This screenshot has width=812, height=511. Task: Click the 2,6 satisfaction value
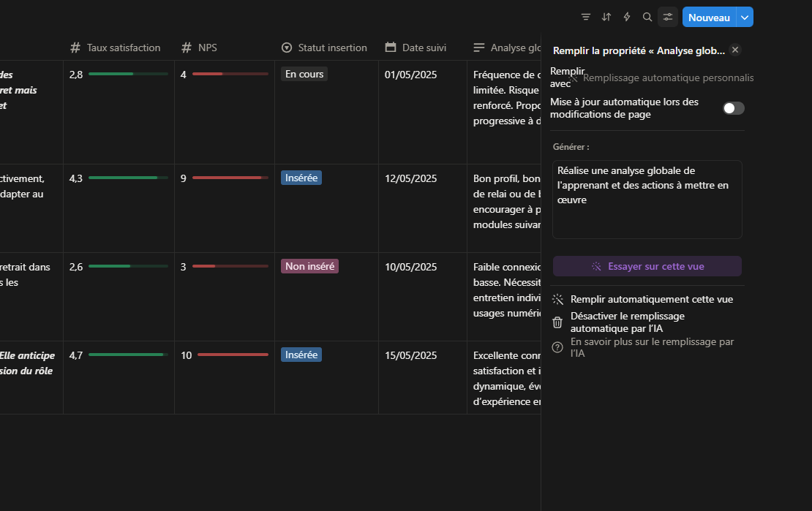tap(76, 267)
